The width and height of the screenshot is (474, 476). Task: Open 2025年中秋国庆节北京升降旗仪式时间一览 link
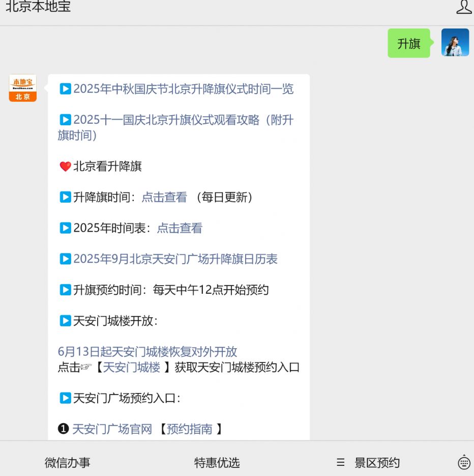point(184,89)
